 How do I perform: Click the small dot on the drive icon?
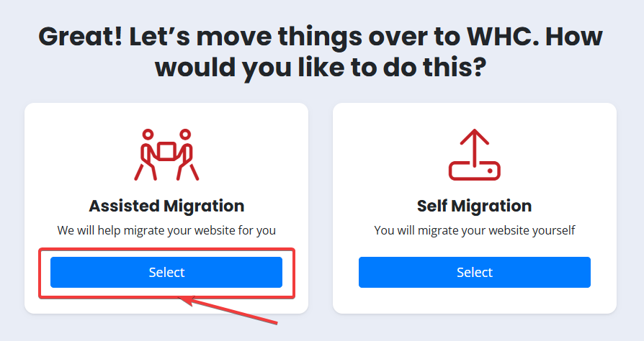point(490,170)
